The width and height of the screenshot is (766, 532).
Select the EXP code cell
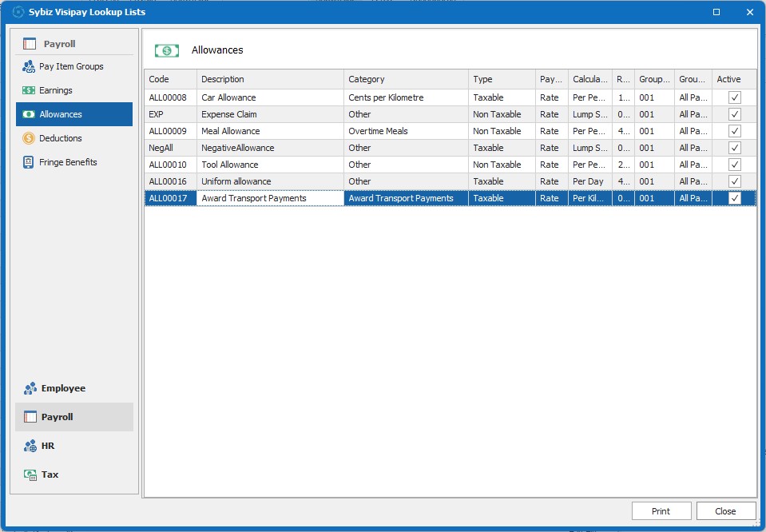[x=170, y=114]
